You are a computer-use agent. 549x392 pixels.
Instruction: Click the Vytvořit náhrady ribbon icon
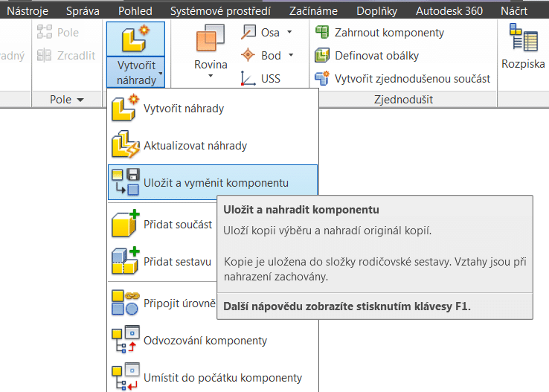[x=135, y=39]
